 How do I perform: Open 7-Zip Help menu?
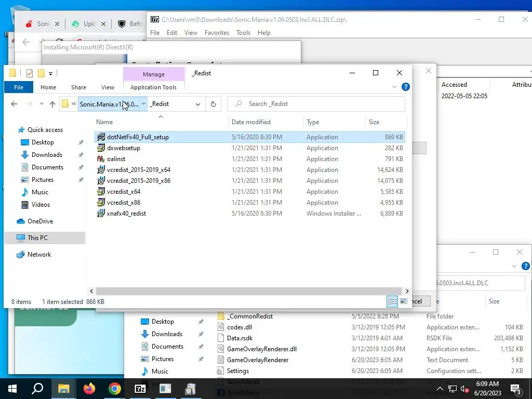click(x=264, y=33)
